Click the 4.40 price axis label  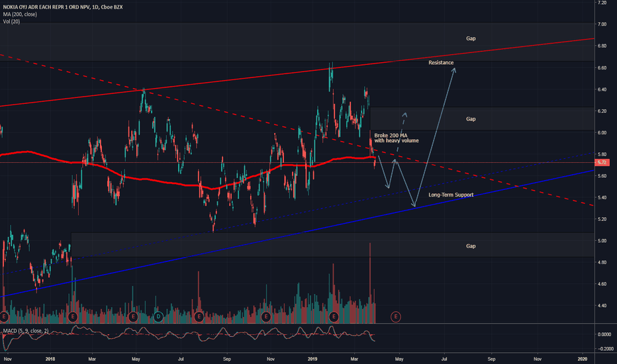click(602, 306)
